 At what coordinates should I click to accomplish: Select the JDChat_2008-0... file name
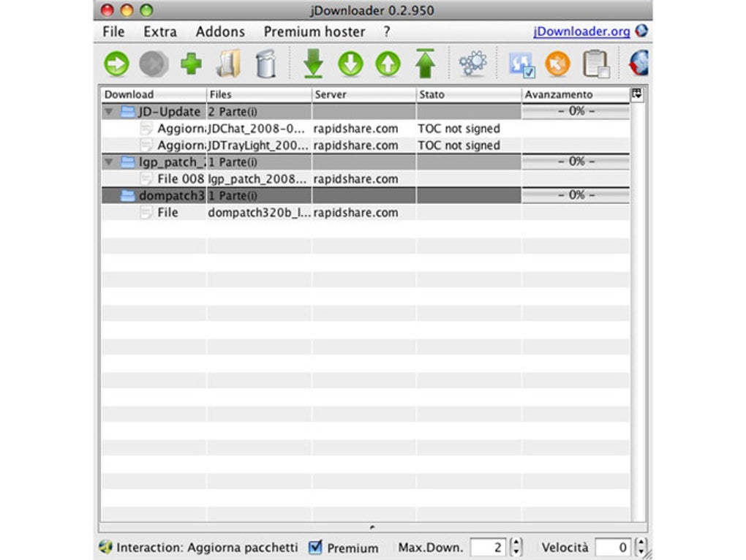pyautogui.click(x=257, y=129)
